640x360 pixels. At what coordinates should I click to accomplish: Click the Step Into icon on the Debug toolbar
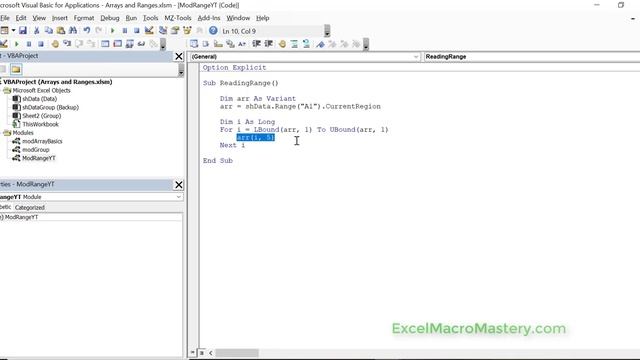click(67, 44)
